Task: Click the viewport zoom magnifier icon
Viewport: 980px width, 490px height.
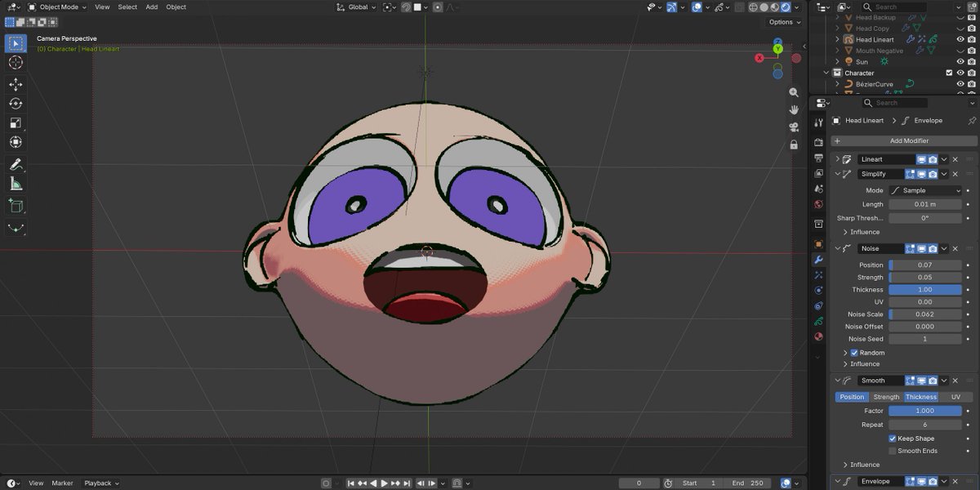Action: tap(794, 93)
